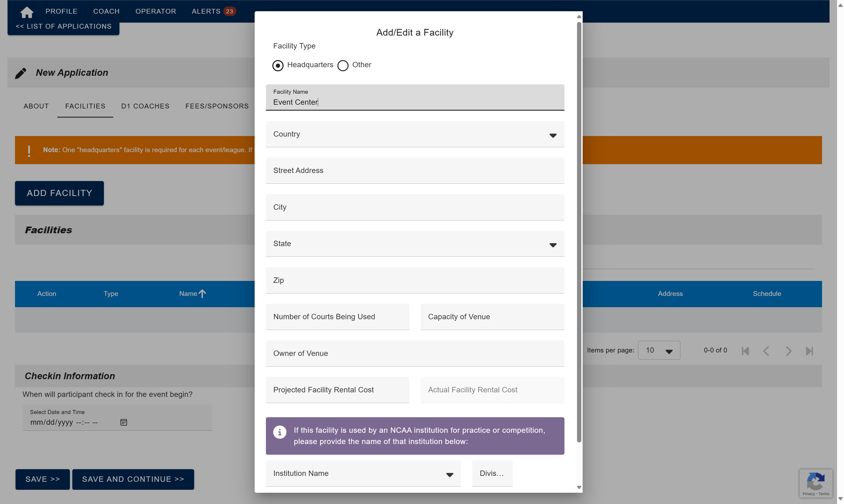Click the Owner of Venue field
The image size is (844, 504).
[415, 353]
